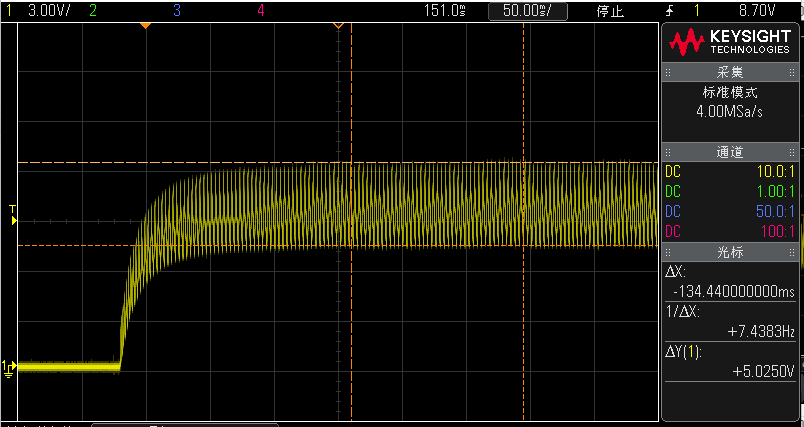Click the Keysight Technologies logo

[730, 42]
